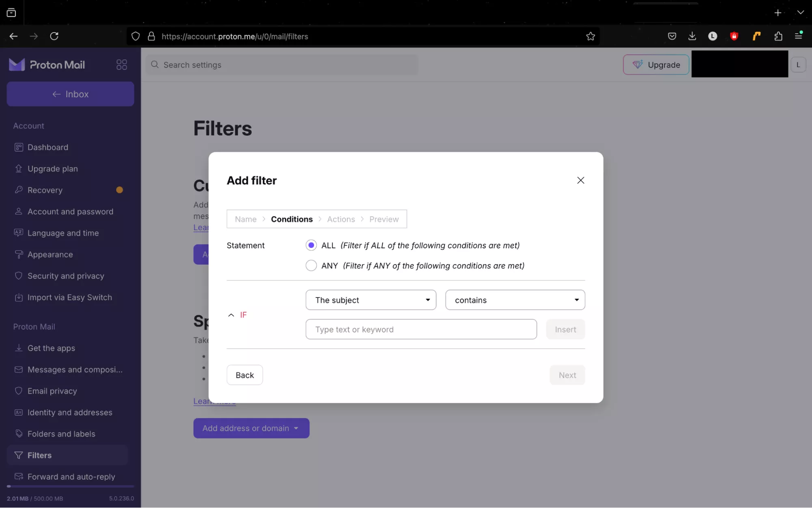Close the Add filter dialog
Viewport: 812px width, 508px height.
pos(580,180)
